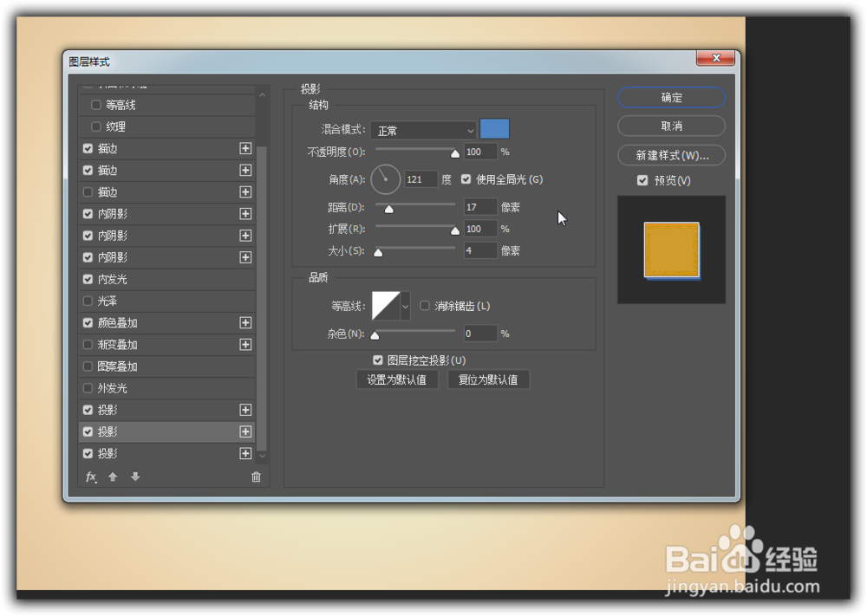
Task: Enable the 渐变叠加 checkbox
Action: [x=88, y=345]
